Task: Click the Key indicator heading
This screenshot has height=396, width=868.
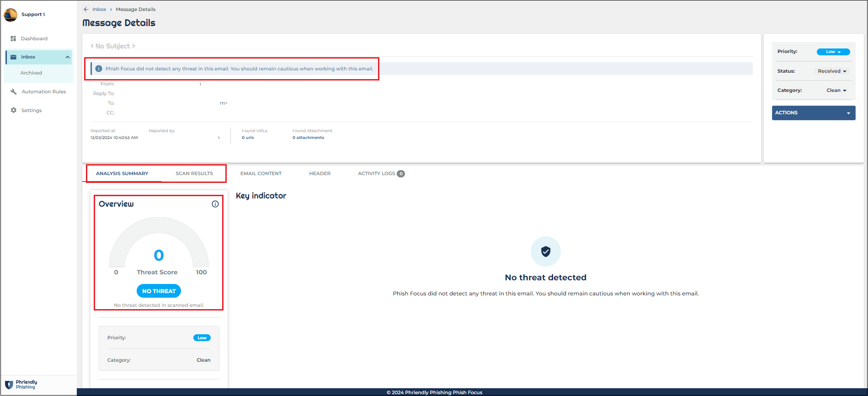Action: 261,196
